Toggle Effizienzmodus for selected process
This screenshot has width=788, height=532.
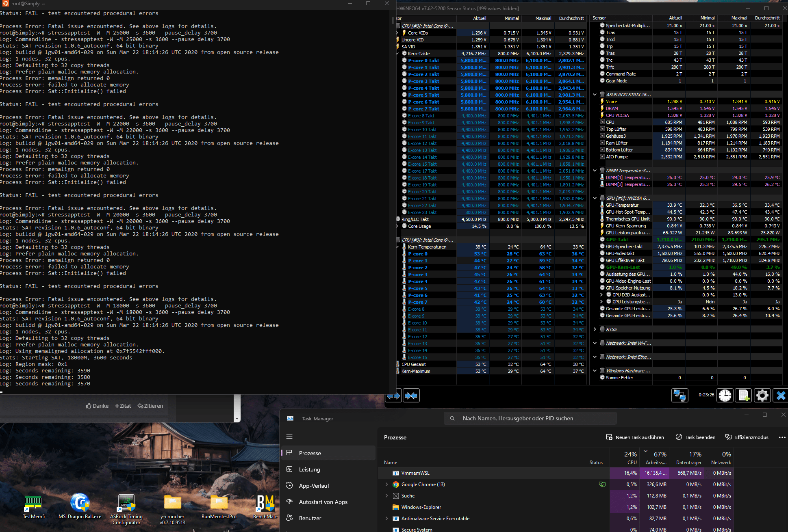[x=747, y=437]
